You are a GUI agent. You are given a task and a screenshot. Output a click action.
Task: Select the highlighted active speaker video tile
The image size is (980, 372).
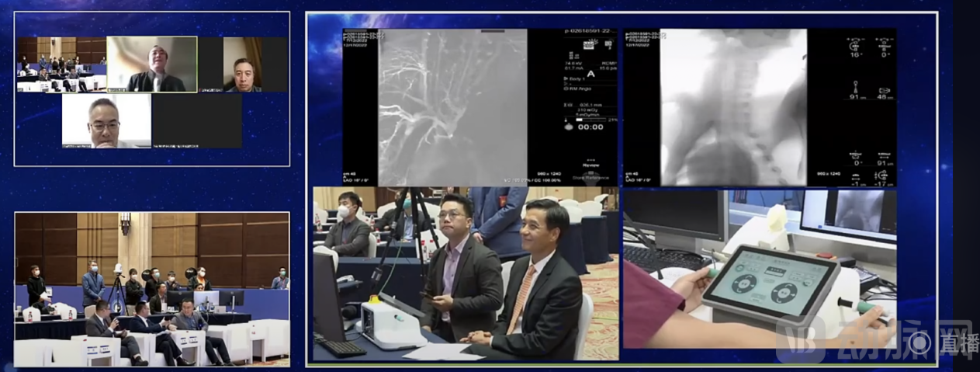click(151, 64)
